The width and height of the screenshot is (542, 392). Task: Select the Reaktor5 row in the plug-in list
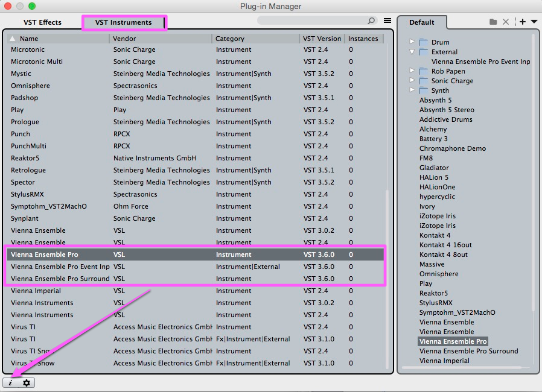point(196,158)
